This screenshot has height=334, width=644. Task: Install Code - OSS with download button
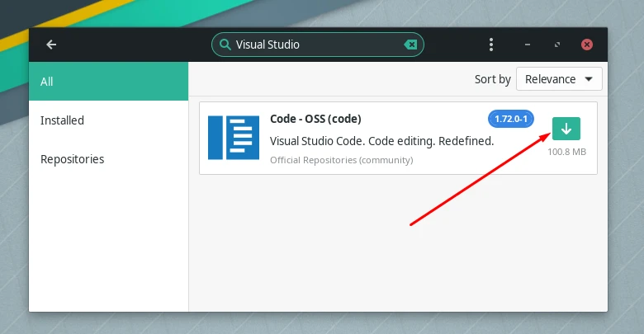(x=566, y=129)
